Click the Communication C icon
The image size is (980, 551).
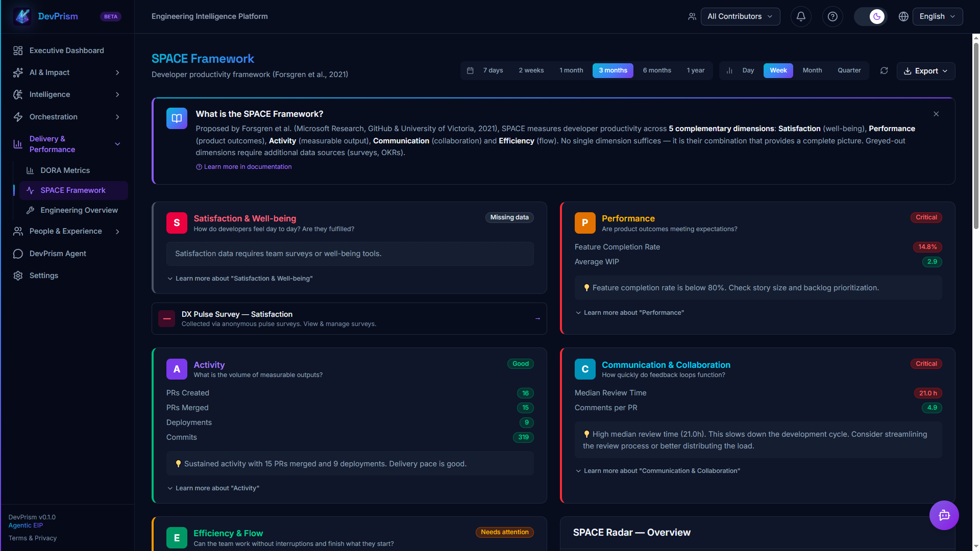(x=585, y=369)
